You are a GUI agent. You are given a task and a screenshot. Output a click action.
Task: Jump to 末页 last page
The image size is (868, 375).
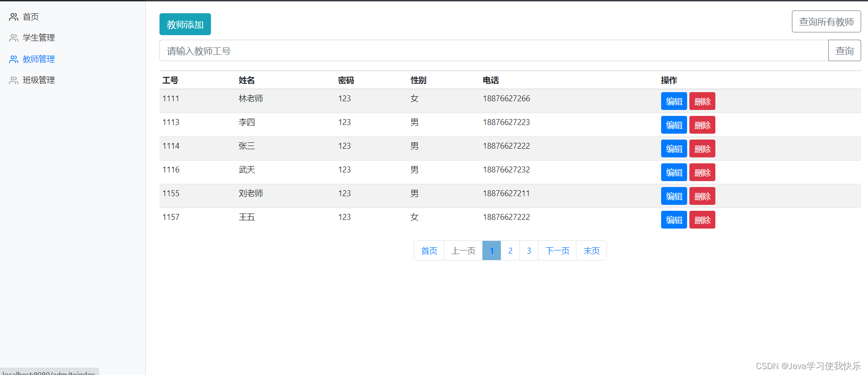point(591,250)
